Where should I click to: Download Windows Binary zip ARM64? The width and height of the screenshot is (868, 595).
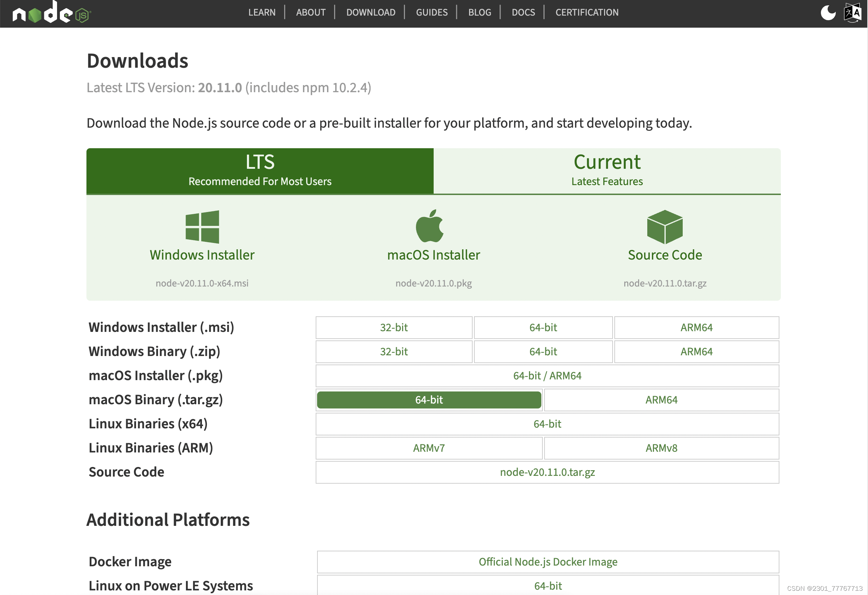tap(696, 351)
